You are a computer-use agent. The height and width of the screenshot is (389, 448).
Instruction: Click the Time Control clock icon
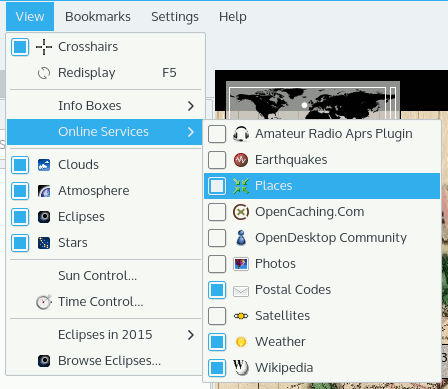[x=44, y=302]
